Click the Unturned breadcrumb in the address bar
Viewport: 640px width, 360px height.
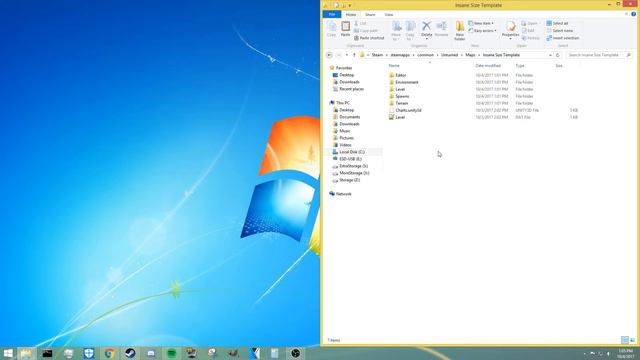[x=449, y=55]
